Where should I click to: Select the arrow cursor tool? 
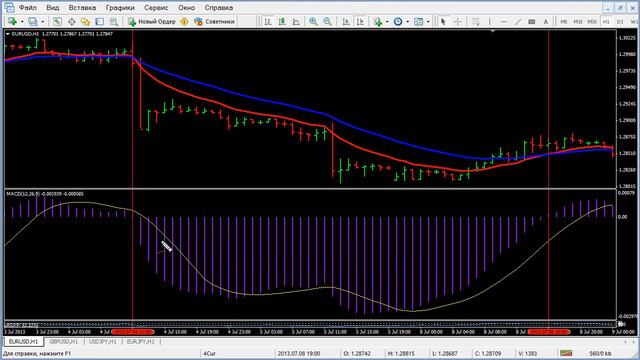tap(443, 22)
